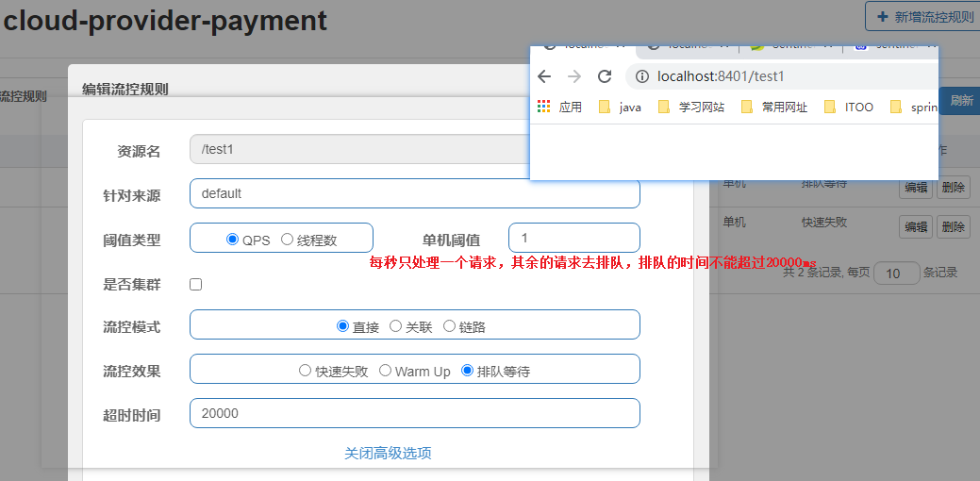Click the records-per-page box showing 10
The image size is (980, 481).
pos(896,273)
